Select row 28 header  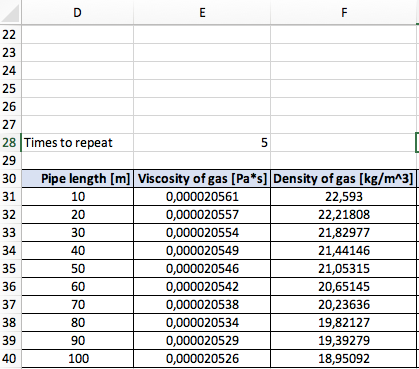[x=10, y=143]
